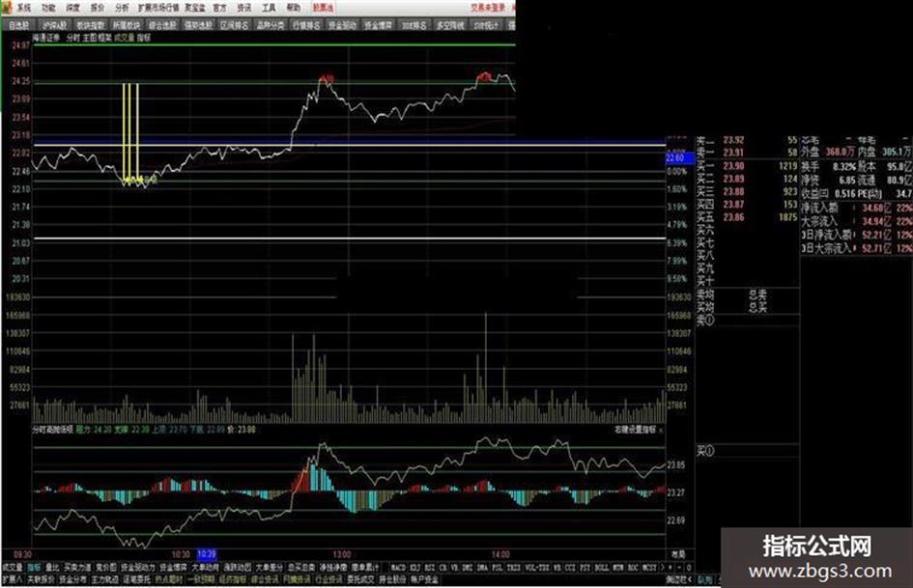Click 右键设置指标 indicator settings link
913x588 pixels.
(635, 430)
